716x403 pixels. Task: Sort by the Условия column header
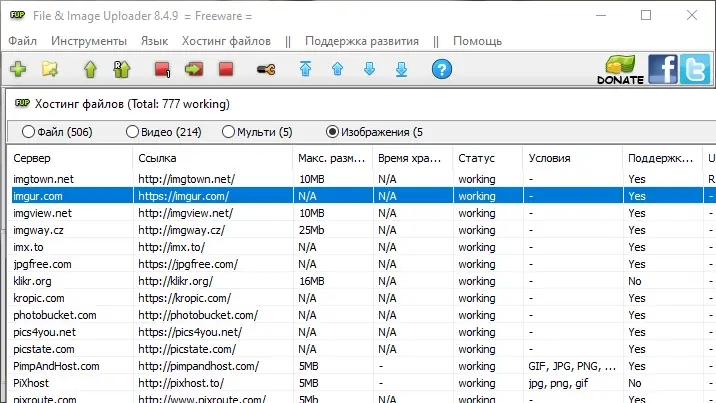click(x=573, y=158)
